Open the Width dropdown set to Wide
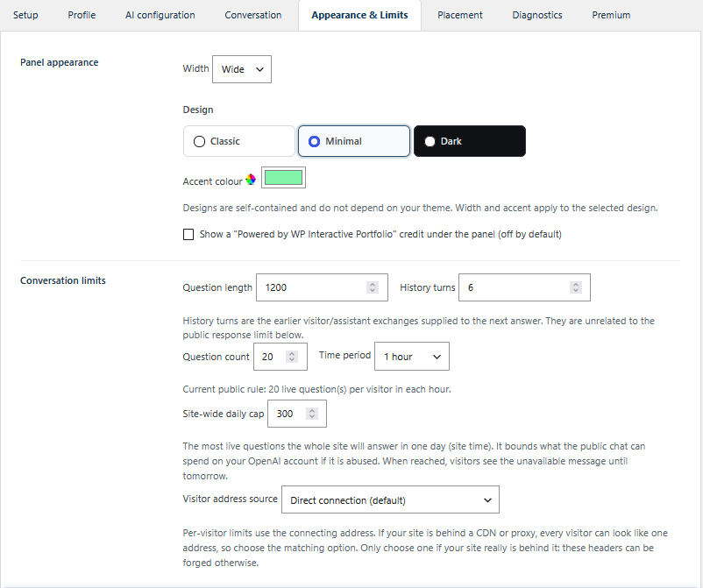Viewport: 703px width, 588px height. pos(242,69)
